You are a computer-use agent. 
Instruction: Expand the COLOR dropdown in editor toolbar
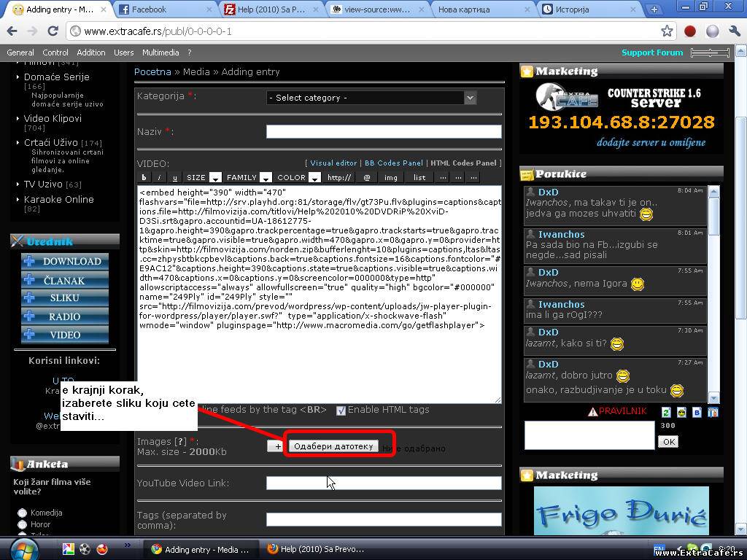point(314,177)
